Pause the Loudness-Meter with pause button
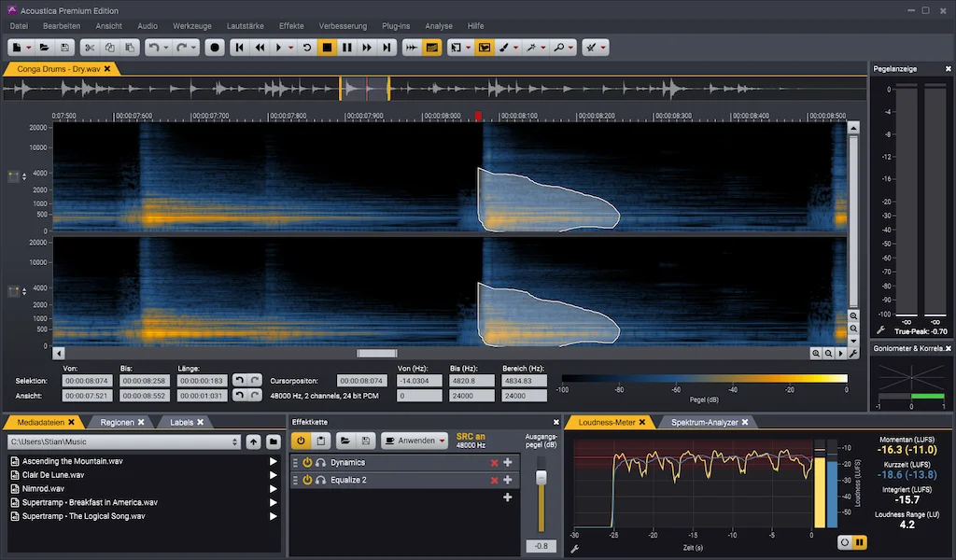The width and height of the screenshot is (956, 560). (x=860, y=542)
